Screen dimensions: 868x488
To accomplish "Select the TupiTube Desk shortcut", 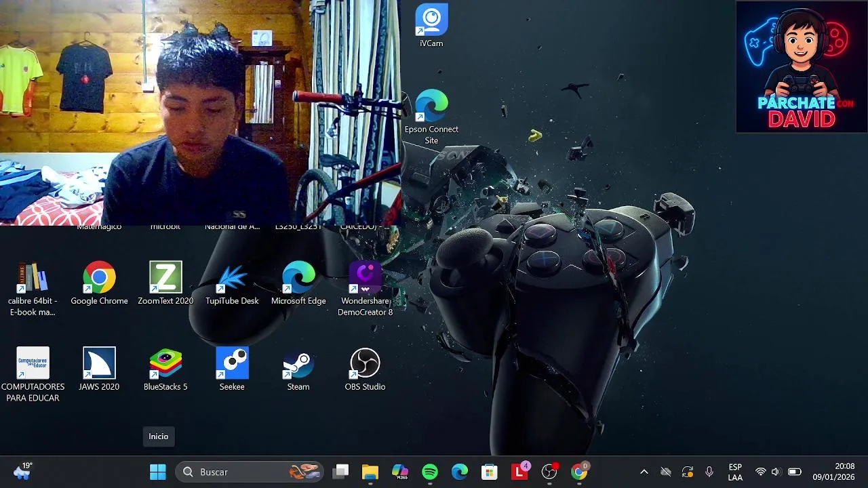I will [x=232, y=283].
